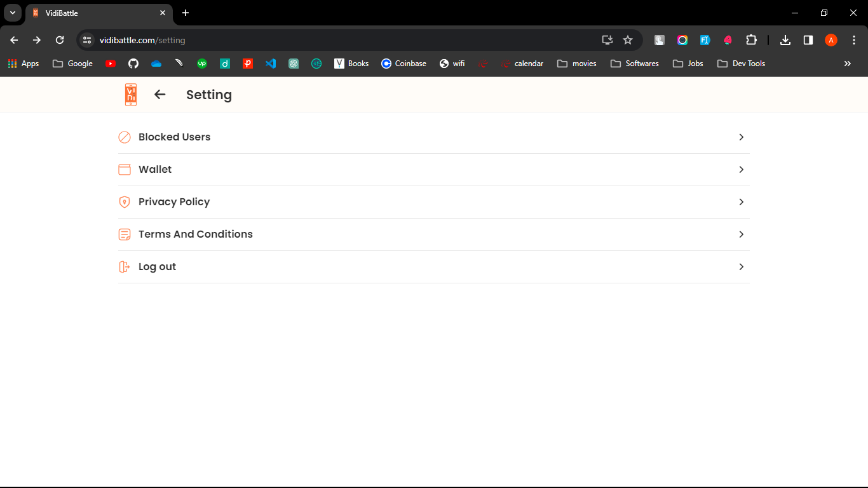Open the red P bookmark

[x=248, y=64]
